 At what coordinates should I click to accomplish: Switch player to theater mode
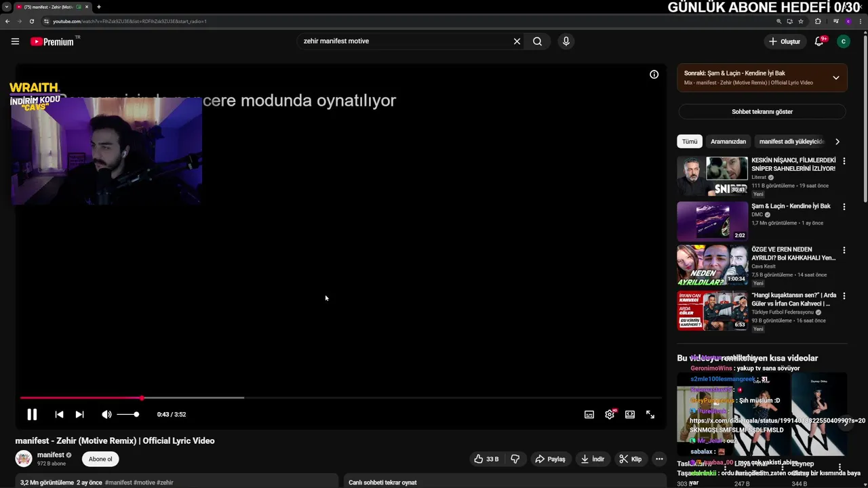tap(630, 415)
